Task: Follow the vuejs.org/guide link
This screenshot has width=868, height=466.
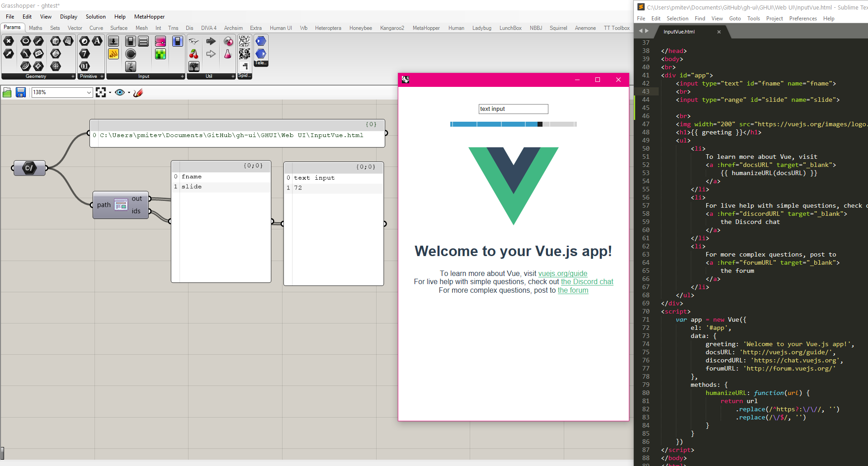Action: tap(563, 273)
